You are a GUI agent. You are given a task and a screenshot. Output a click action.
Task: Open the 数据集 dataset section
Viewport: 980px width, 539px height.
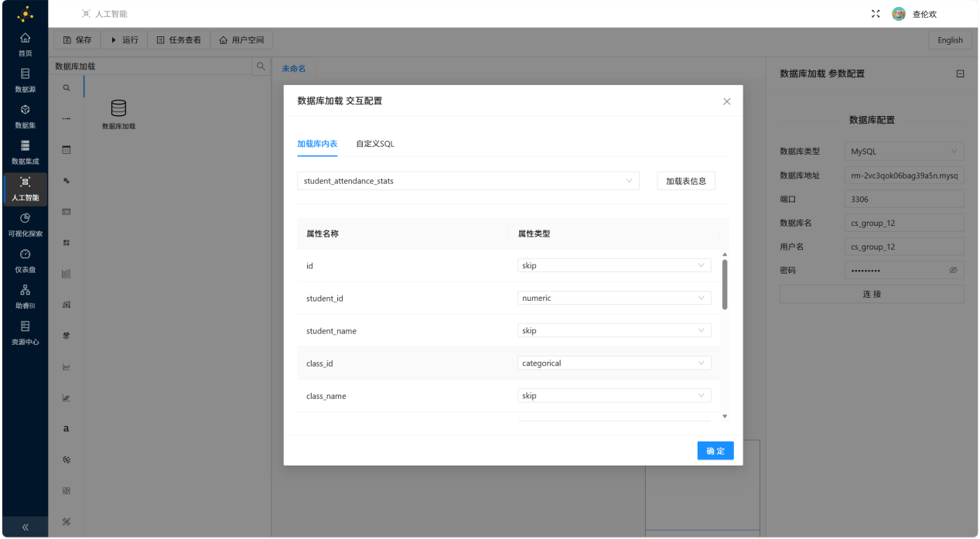25,117
